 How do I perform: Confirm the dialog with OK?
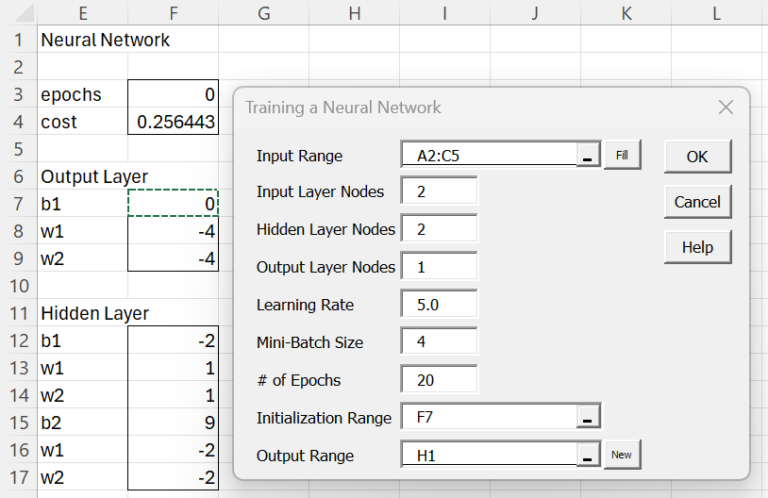(697, 157)
